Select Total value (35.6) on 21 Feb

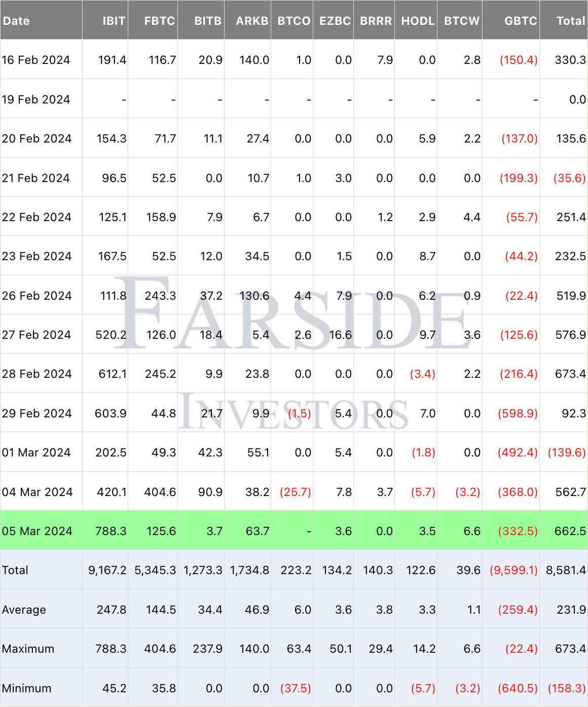(x=570, y=178)
